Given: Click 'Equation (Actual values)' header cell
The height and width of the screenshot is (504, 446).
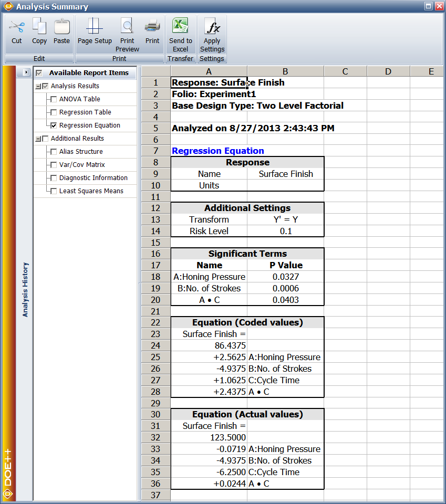Looking at the screenshot, I should pyautogui.click(x=247, y=414).
